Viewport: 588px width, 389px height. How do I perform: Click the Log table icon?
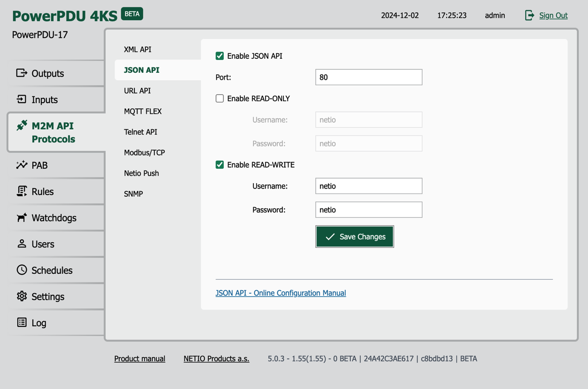pos(22,322)
